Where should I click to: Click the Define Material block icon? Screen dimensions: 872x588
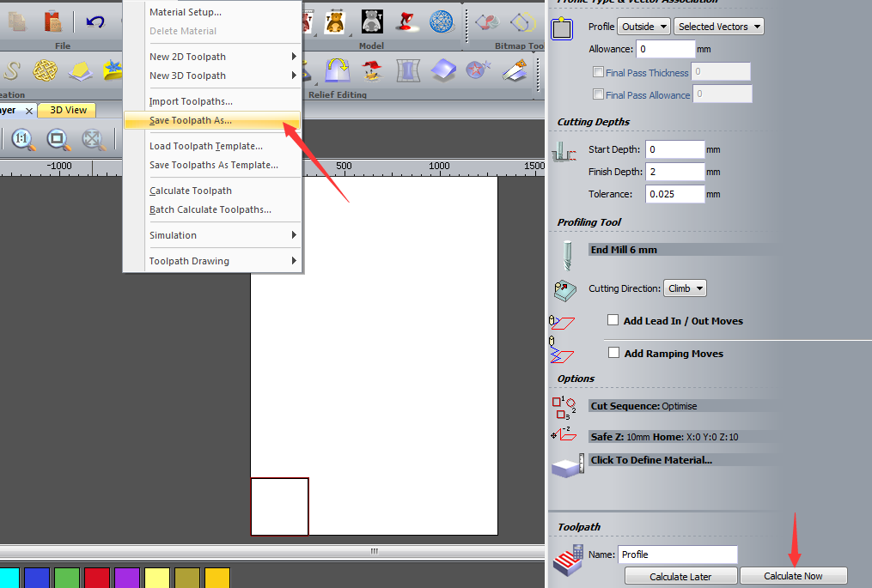(x=565, y=467)
